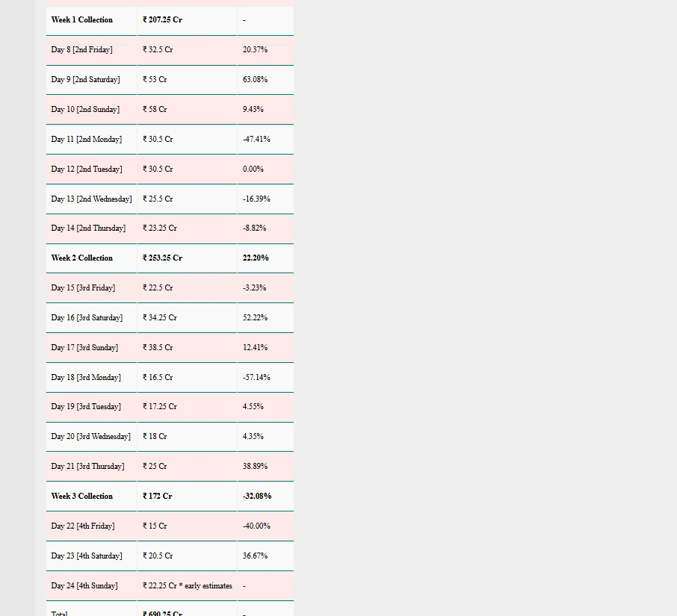Click the Day 8 [2nd Friday] cell
The width and height of the screenshot is (677, 616).
point(82,50)
